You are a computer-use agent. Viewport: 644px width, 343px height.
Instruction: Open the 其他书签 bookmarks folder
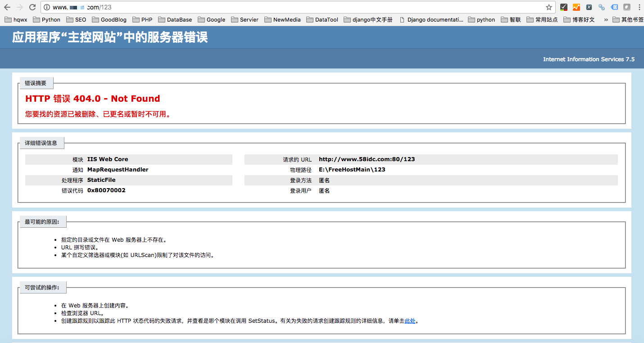tap(630, 19)
